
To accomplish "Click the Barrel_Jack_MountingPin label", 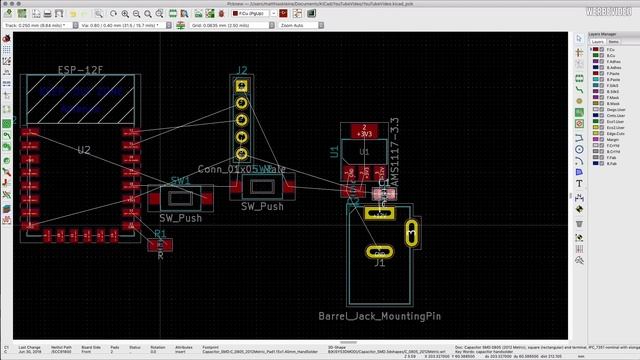I will [x=380, y=316].
